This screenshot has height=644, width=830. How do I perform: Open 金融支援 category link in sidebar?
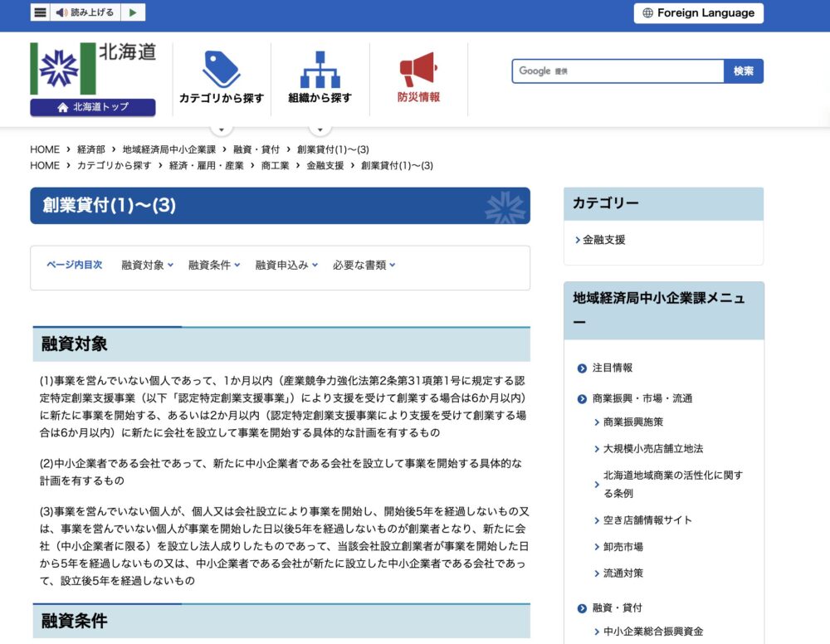[603, 240]
